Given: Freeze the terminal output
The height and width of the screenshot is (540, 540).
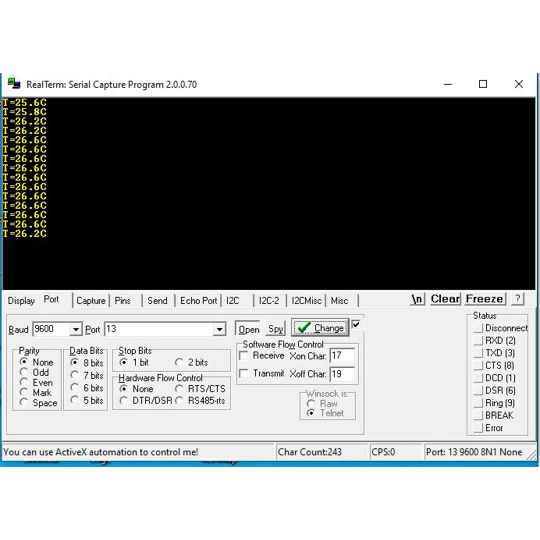Looking at the screenshot, I should point(484,299).
